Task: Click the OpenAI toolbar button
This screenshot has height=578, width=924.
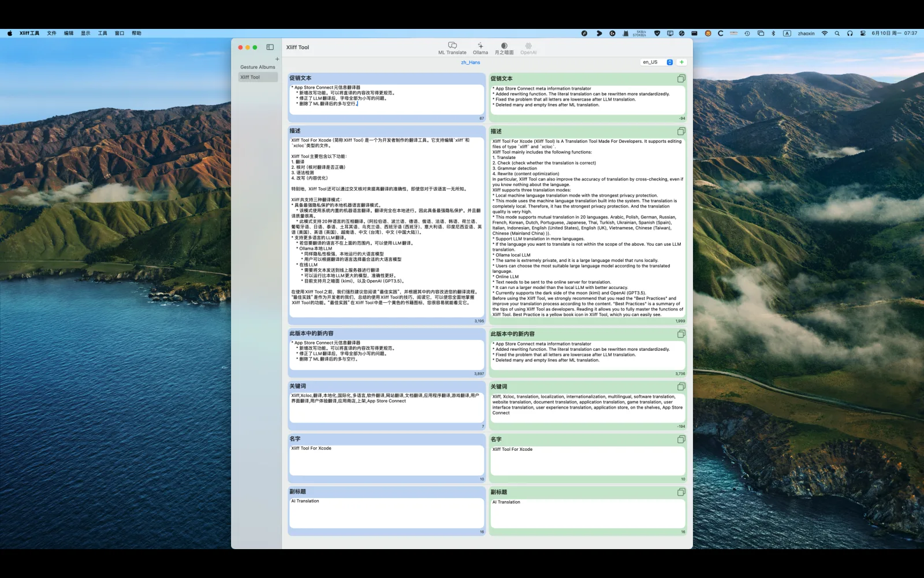Action: (x=528, y=49)
